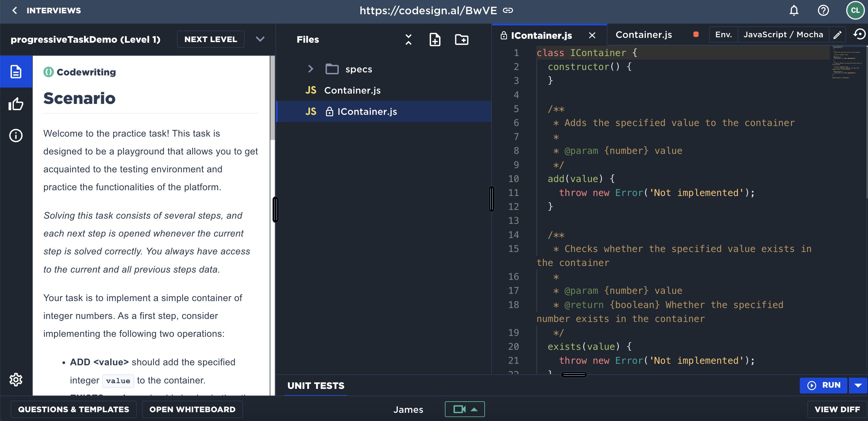Collapse all files in Files panel
This screenshot has height=421, width=868.
click(409, 39)
